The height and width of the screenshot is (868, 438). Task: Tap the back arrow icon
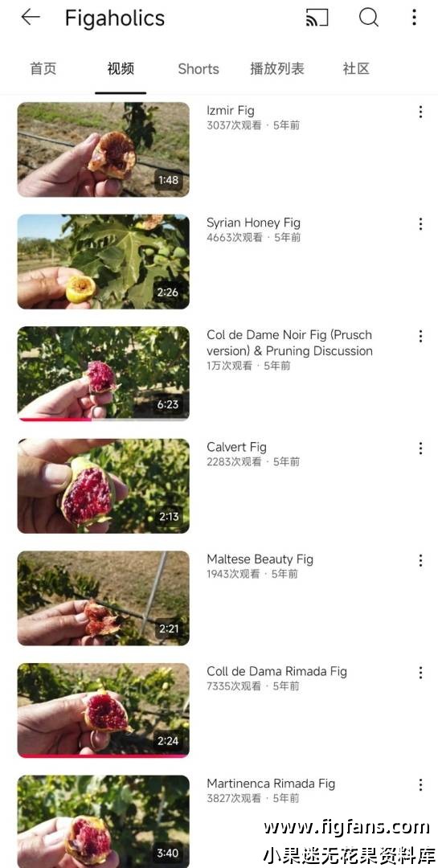pos(31,17)
